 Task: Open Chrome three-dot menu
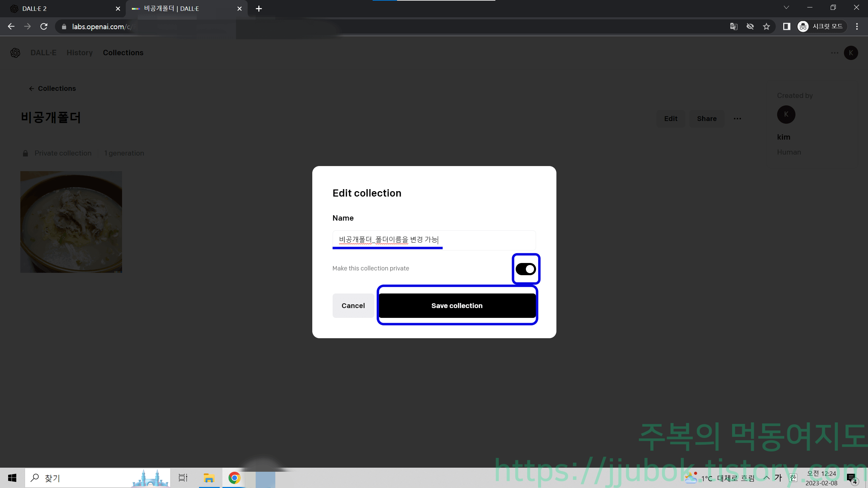[857, 26]
